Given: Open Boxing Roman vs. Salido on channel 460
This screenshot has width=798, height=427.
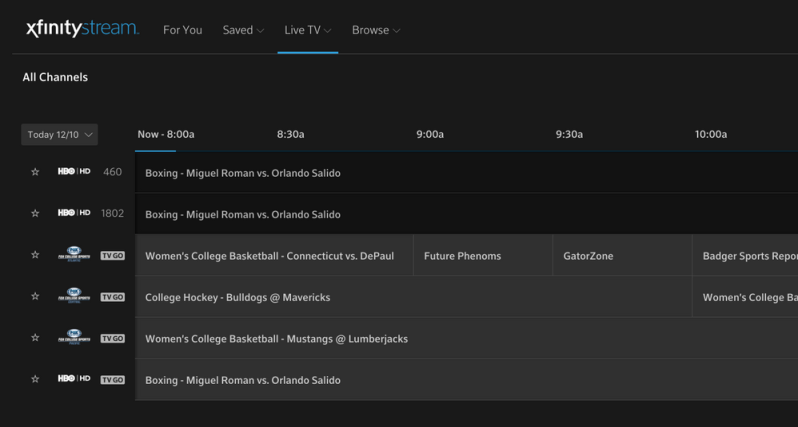Looking at the screenshot, I should click(x=466, y=173).
